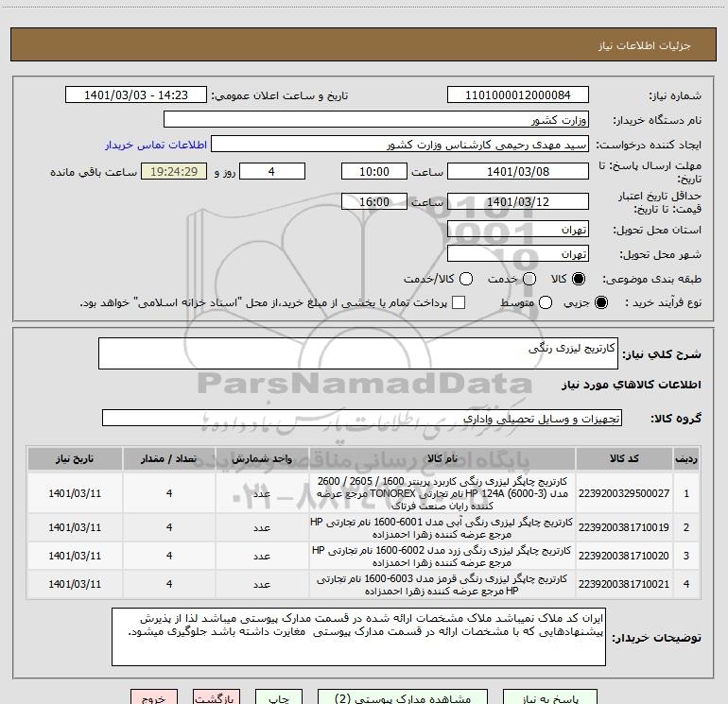Click the goods group field تجهیزات و وسایل تحصیلی واداری
Screen dimensions: 728x704
click(x=362, y=418)
